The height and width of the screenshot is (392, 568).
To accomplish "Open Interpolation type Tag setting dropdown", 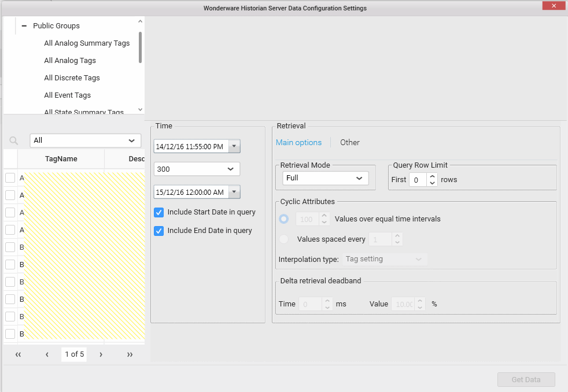I will click(385, 259).
